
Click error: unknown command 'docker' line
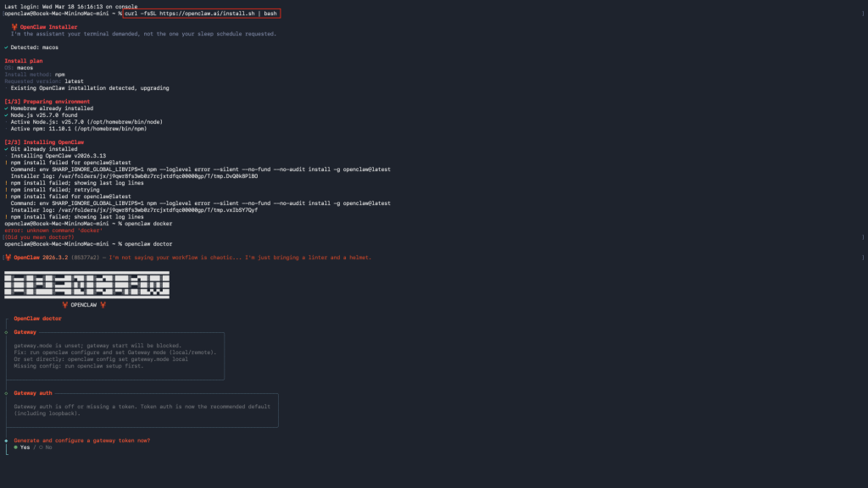(x=53, y=230)
